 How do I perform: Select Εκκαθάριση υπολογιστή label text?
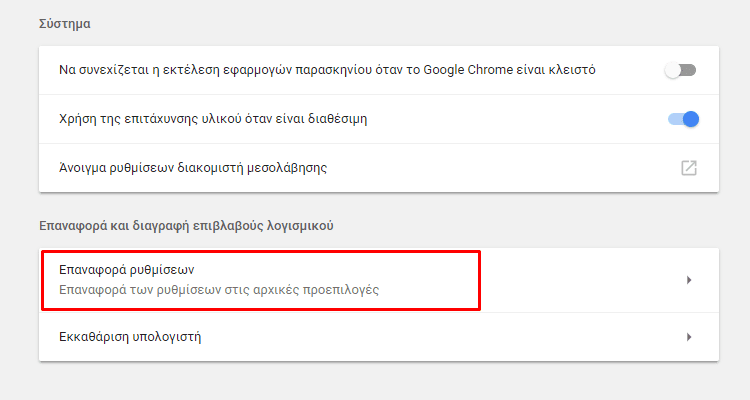pyautogui.click(x=130, y=337)
